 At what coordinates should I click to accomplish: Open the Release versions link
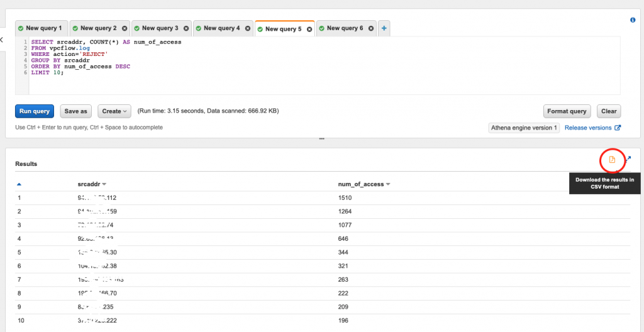pos(592,128)
